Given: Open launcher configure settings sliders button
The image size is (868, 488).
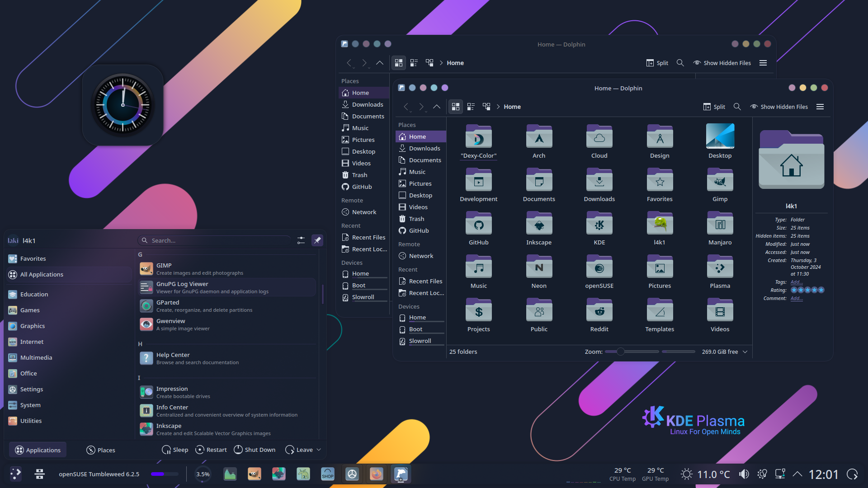Looking at the screenshot, I should click(301, 240).
